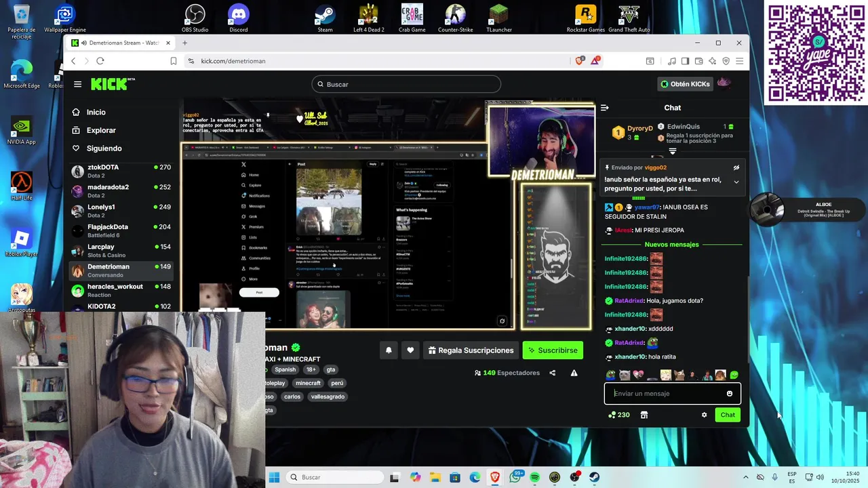The width and height of the screenshot is (868, 488).
Task: Expand the gift leaderboard in chat
Action: point(673,151)
